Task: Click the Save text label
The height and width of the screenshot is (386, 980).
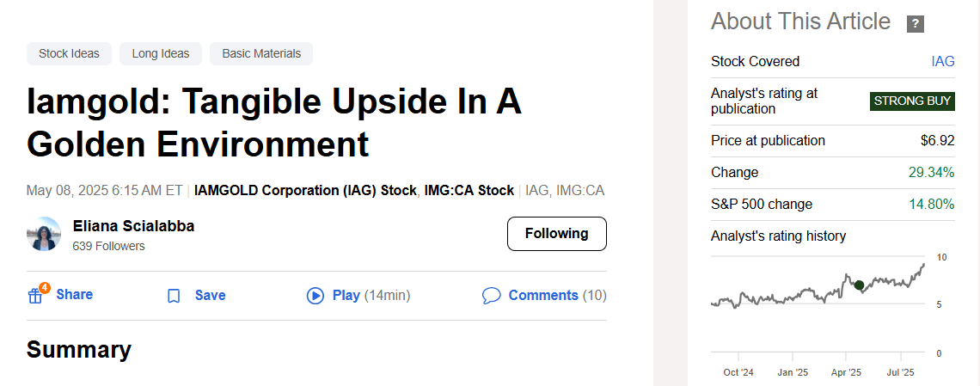Action: tap(210, 296)
